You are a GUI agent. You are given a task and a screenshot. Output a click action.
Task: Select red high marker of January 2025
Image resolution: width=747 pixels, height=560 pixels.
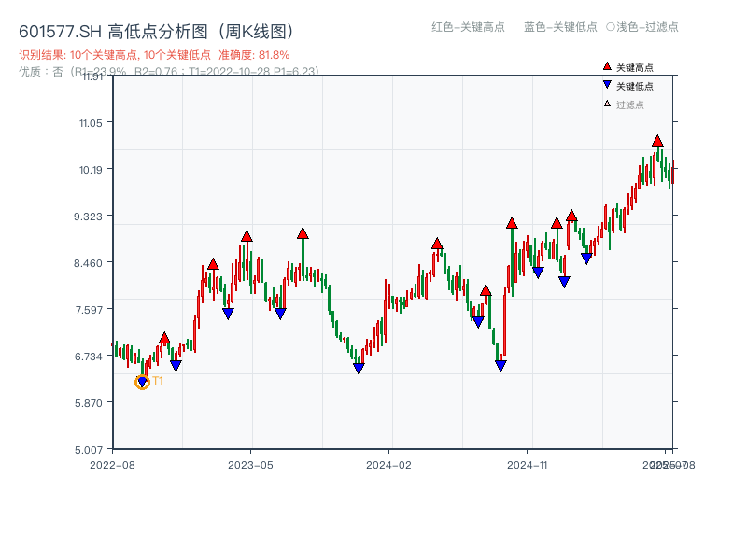pos(557,223)
